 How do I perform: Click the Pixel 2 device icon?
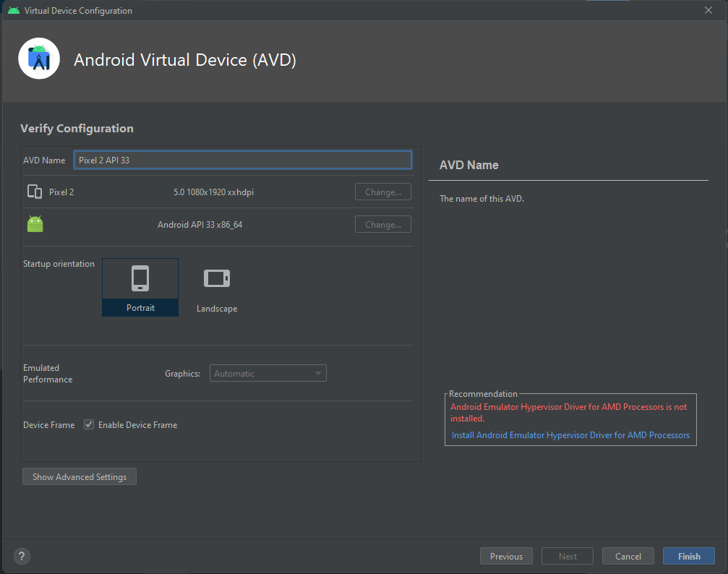35,192
